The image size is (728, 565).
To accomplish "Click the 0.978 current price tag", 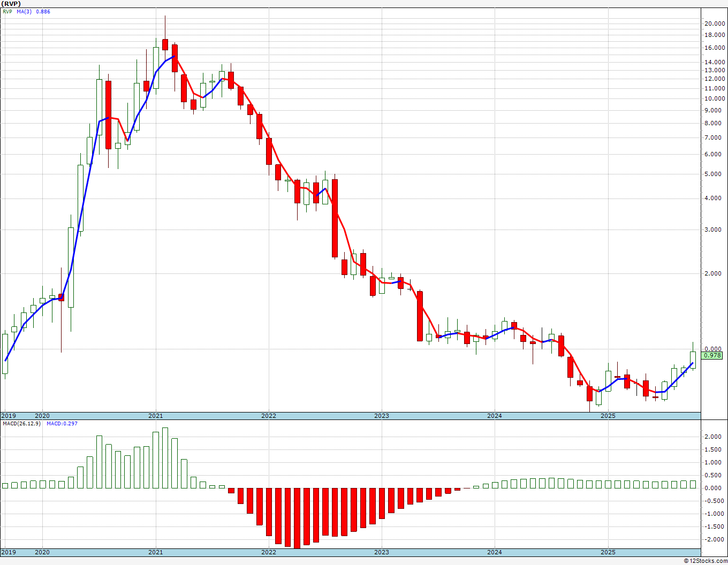I will point(712,355).
